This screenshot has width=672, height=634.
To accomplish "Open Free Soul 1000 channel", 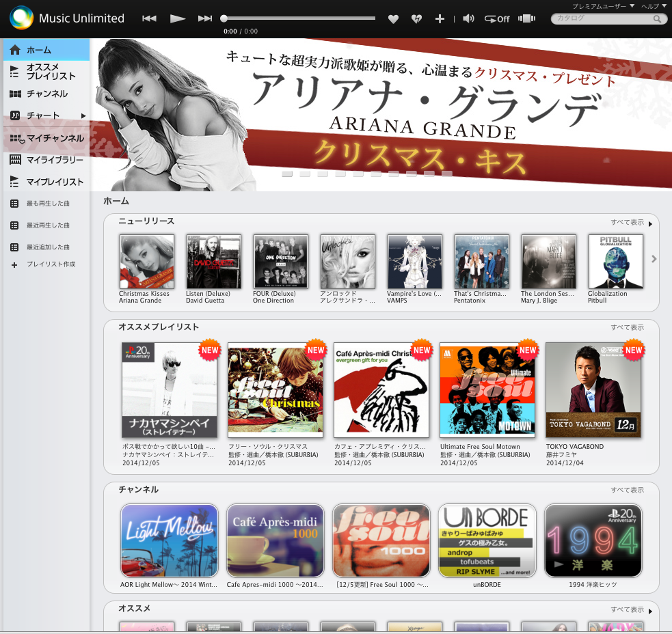I will coord(381,540).
